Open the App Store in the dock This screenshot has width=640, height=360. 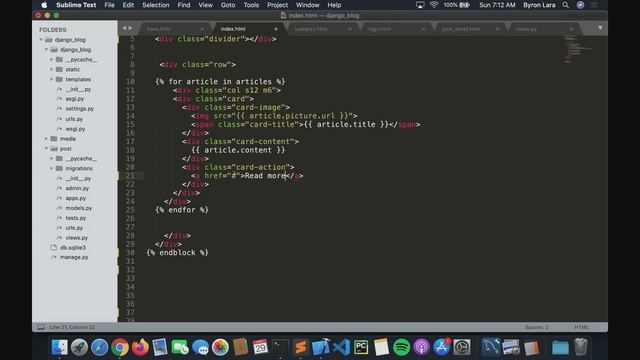pyautogui.click(x=442, y=347)
